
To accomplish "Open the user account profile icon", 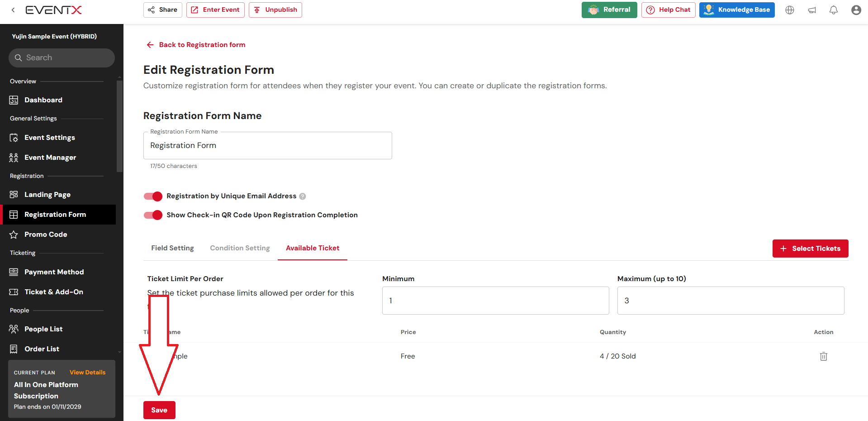I will tap(856, 10).
